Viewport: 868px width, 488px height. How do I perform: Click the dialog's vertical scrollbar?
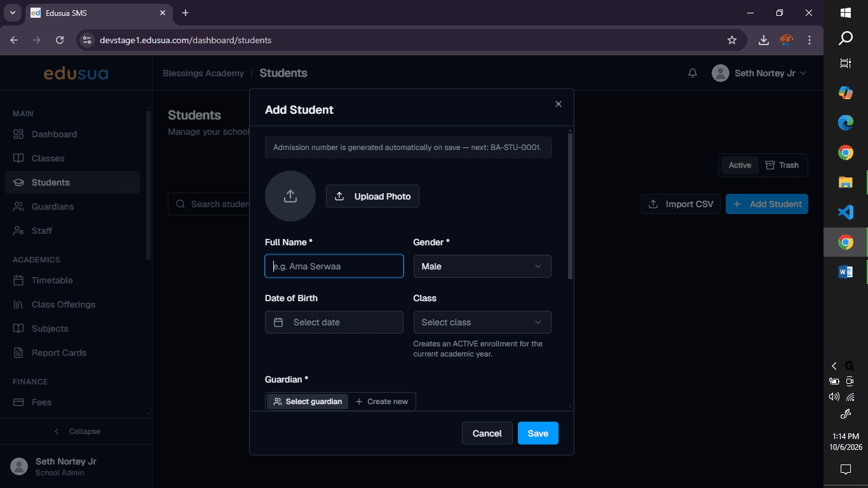click(x=570, y=206)
